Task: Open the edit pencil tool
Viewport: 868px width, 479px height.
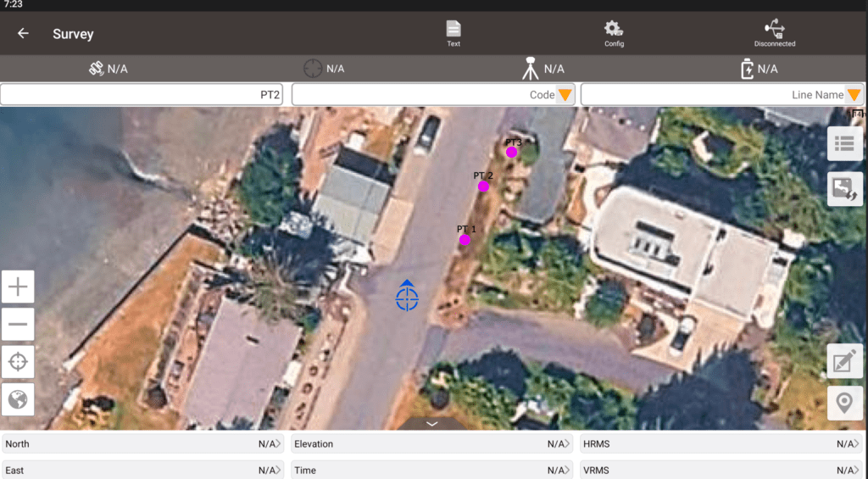Action: 845,361
